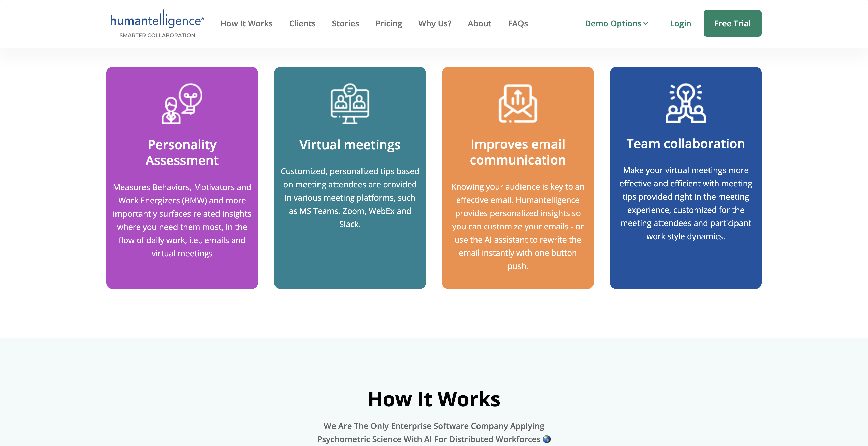Open the How It Works navigation link
This screenshot has width=868, height=446.
[246, 23]
